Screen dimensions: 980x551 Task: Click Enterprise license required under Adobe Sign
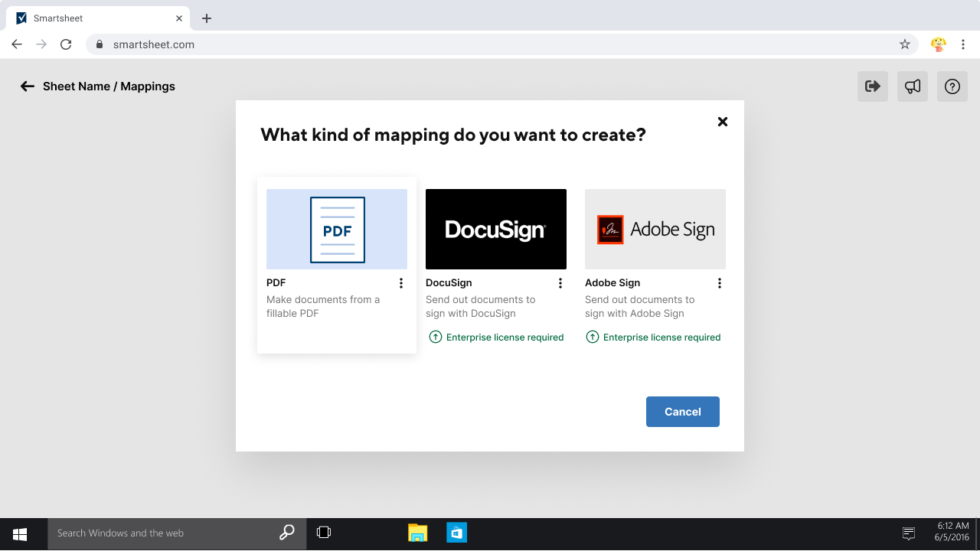point(661,337)
